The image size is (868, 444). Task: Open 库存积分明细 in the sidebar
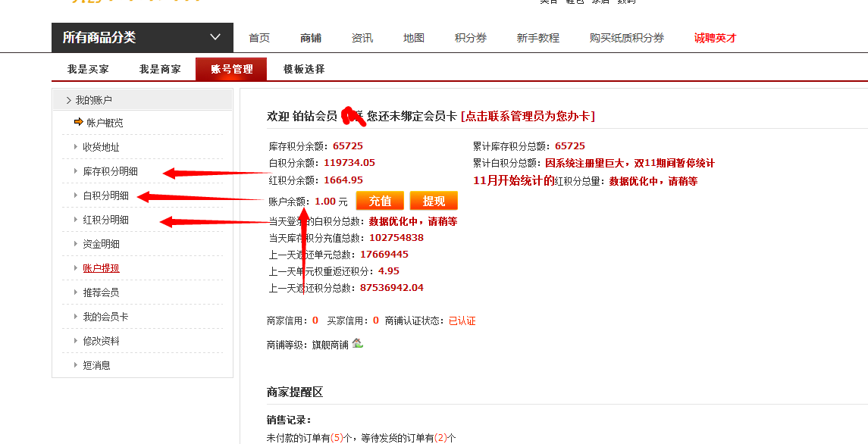[x=110, y=171]
